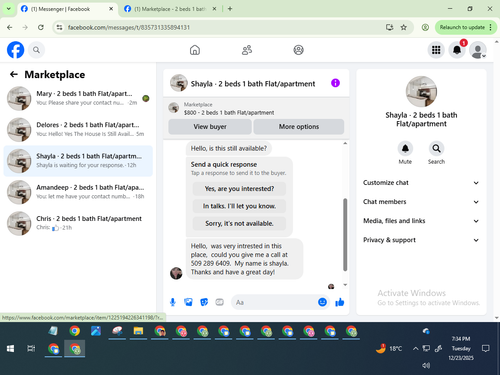Click the address bar URL
Screen dimensions: 500x375
[129, 27]
